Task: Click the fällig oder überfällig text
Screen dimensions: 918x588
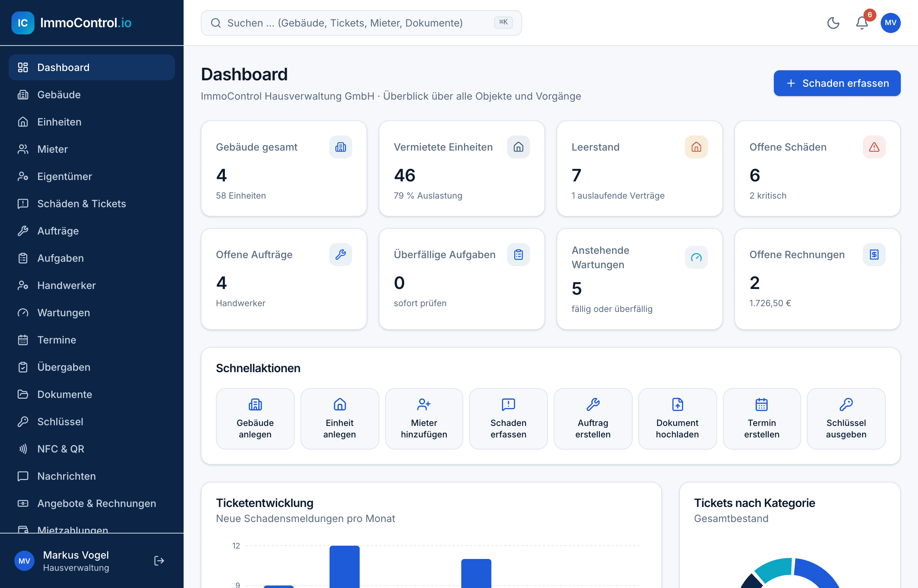Action: coord(612,309)
